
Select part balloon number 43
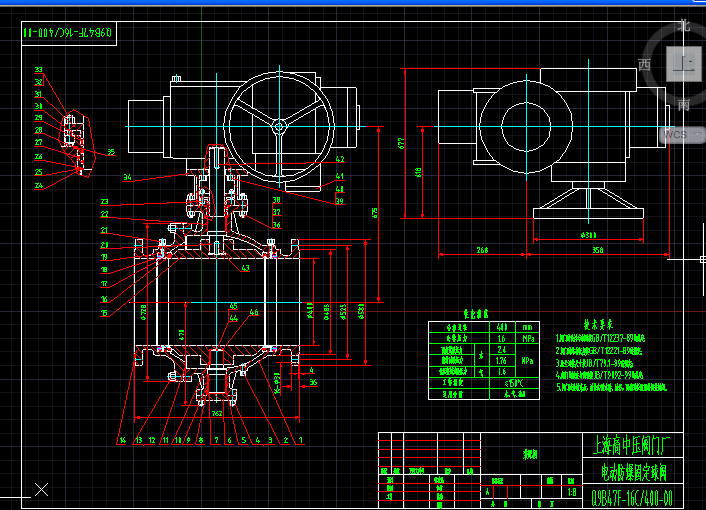245,268
